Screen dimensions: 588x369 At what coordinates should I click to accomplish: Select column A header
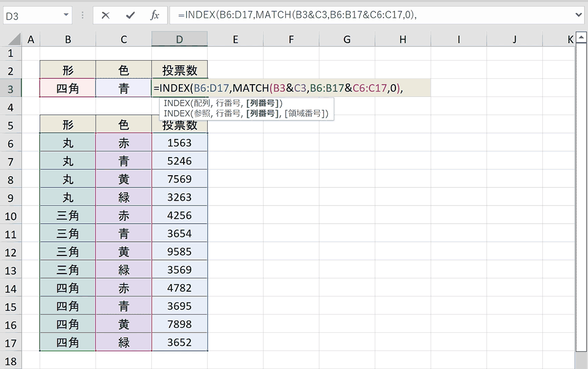point(30,39)
